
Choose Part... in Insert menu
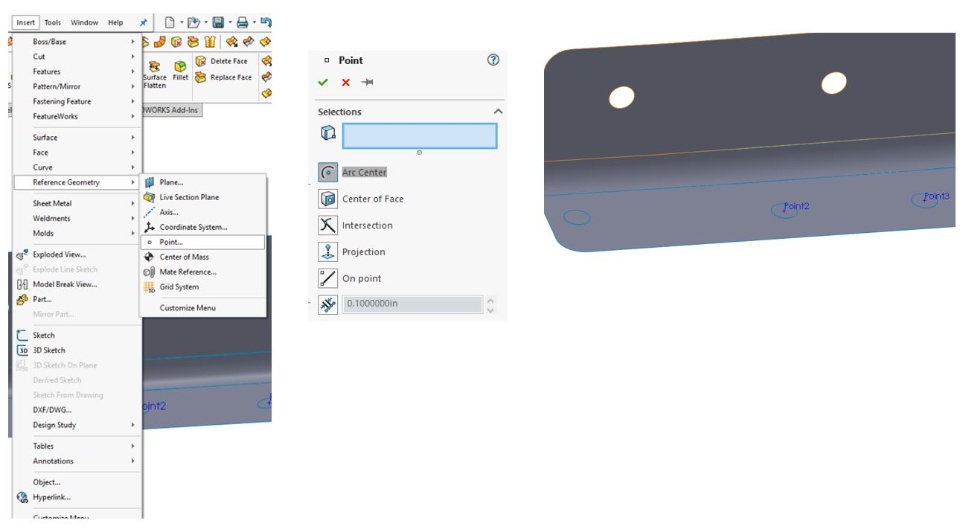[x=77, y=299]
